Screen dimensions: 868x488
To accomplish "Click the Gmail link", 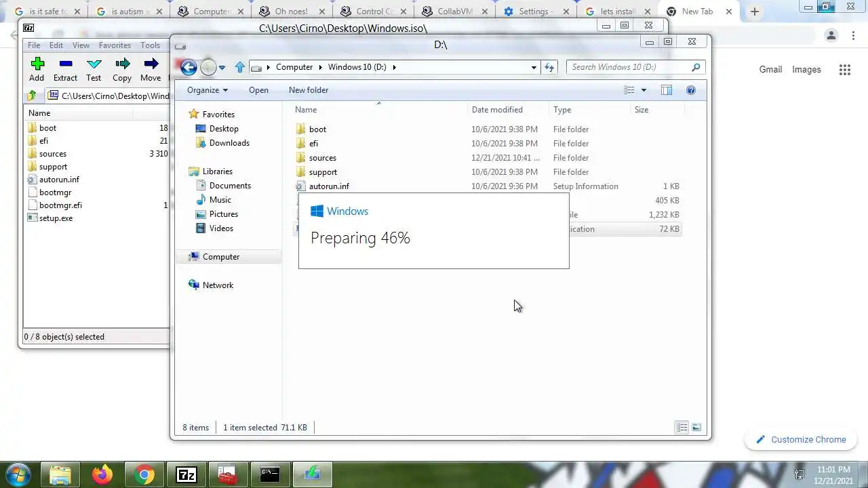I will [770, 70].
